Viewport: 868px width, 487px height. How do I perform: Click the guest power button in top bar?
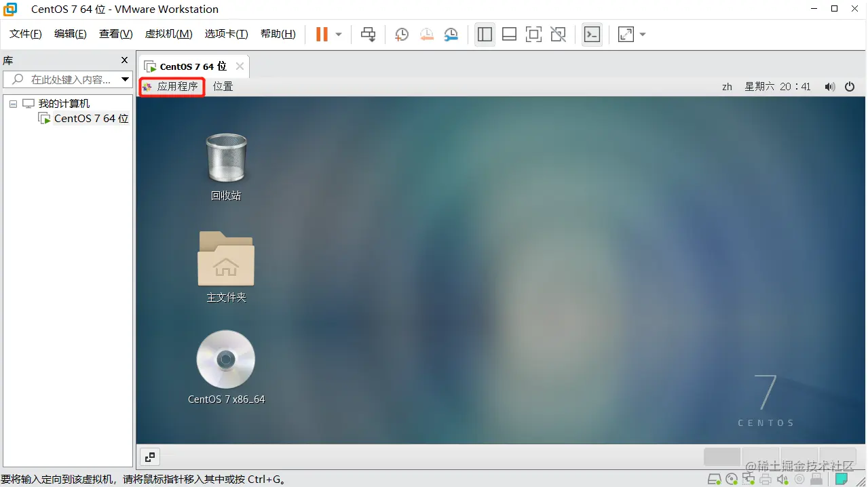[850, 86]
